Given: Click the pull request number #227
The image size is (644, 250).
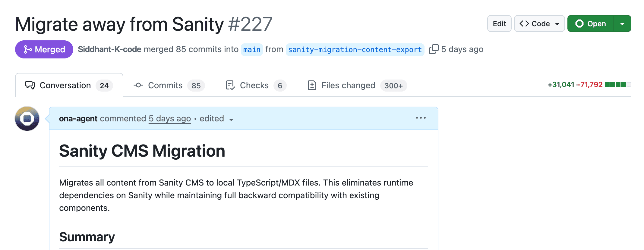Looking at the screenshot, I should pos(250,24).
